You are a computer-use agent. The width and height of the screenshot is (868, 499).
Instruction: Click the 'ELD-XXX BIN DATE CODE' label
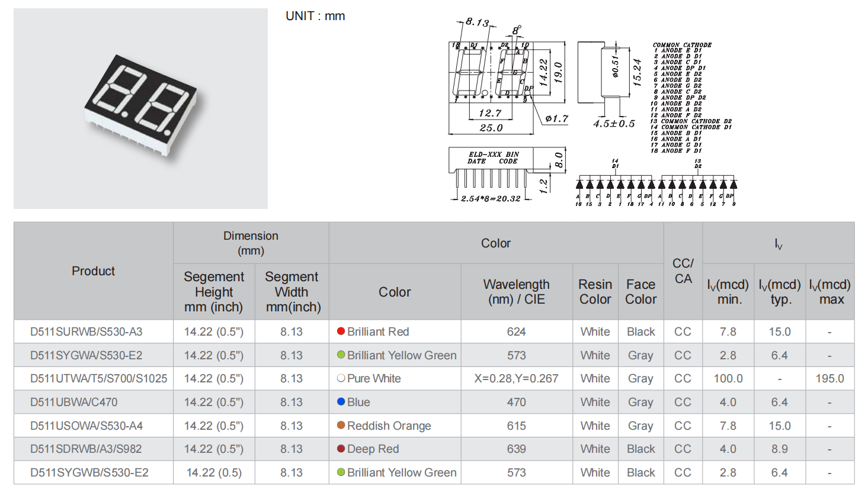[x=493, y=157]
